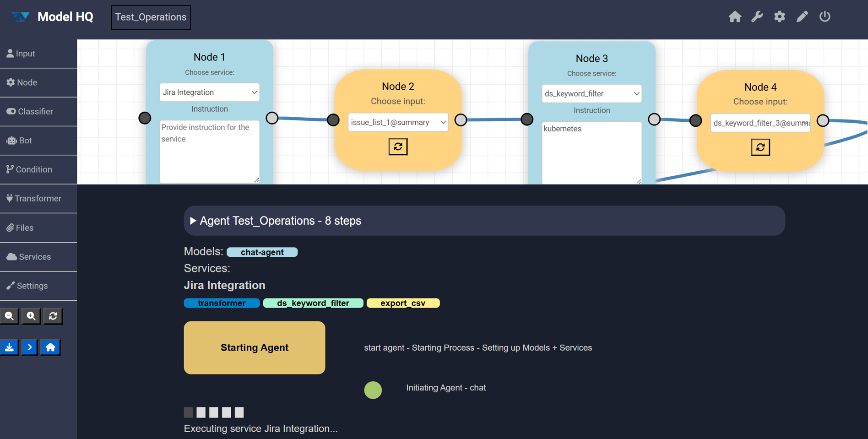
Task: Click the Starting Agent button
Action: [x=255, y=347]
